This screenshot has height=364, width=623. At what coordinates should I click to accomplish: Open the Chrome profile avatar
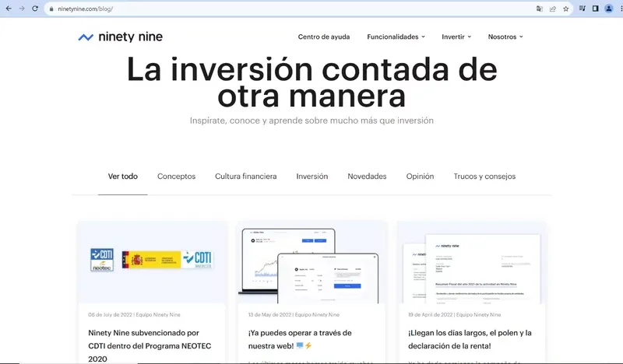609,9
